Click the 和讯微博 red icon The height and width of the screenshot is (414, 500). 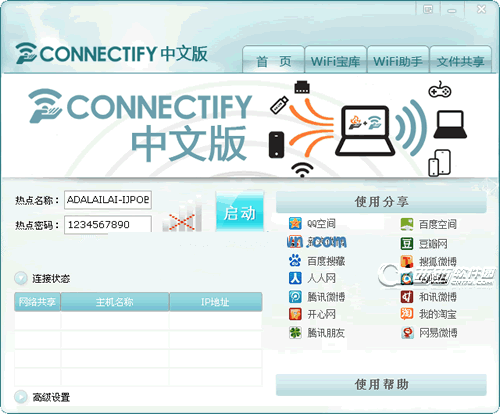click(x=407, y=296)
